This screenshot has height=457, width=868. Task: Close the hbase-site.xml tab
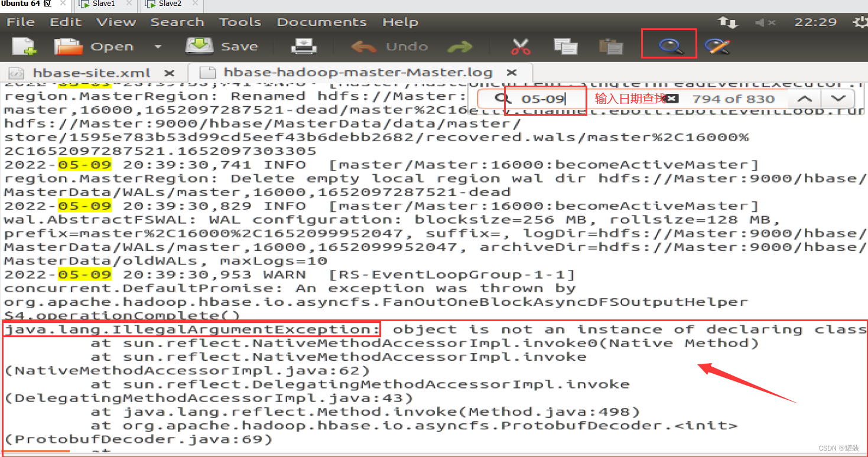pyautogui.click(x=169, y=73)
